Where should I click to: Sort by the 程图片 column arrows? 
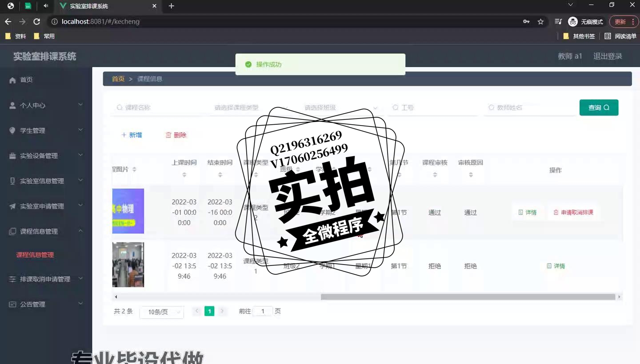click(134, 170)
